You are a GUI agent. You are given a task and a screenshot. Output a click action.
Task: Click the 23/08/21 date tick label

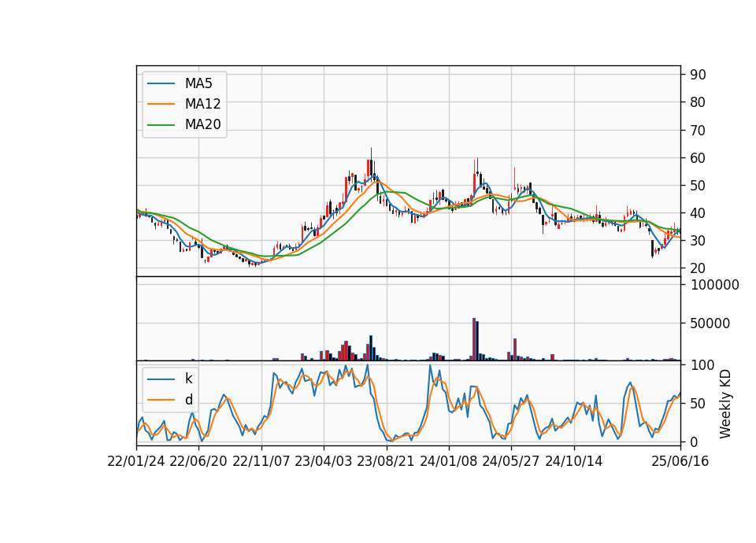(386, 461)
